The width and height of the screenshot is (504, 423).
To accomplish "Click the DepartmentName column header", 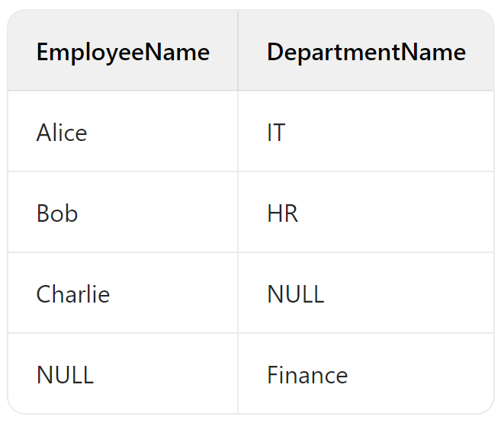I will tap(366, 50).
